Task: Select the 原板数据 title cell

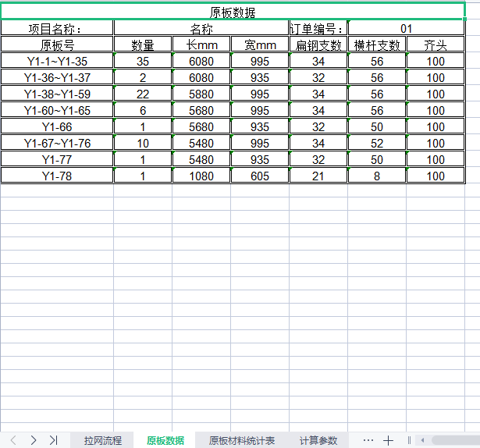Action: (233, 12)
